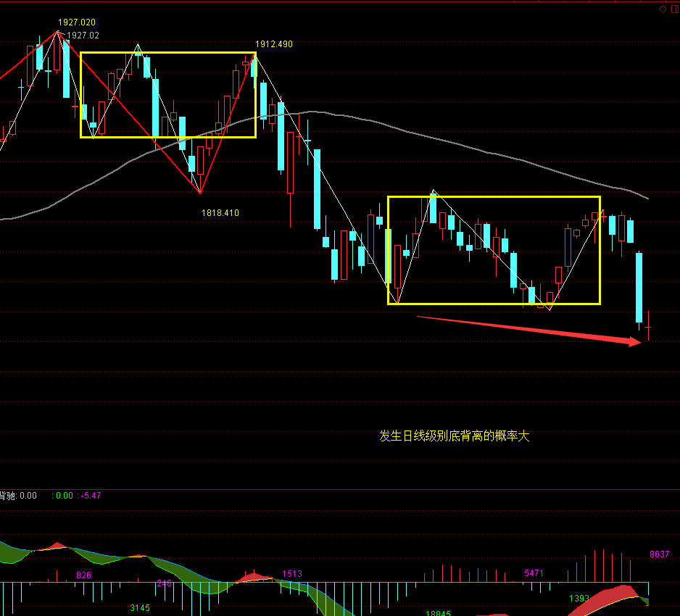
Task: Click the red split-panel layout icon
Action: coord(675,9)
